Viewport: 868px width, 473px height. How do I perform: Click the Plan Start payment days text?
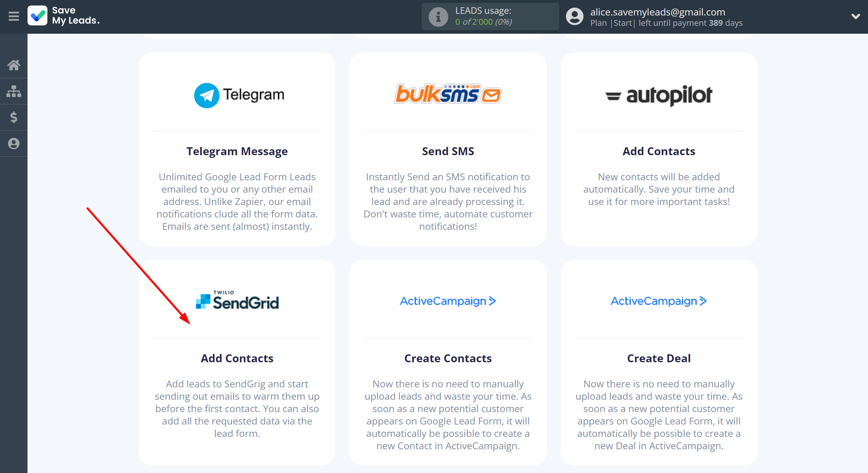666,23
